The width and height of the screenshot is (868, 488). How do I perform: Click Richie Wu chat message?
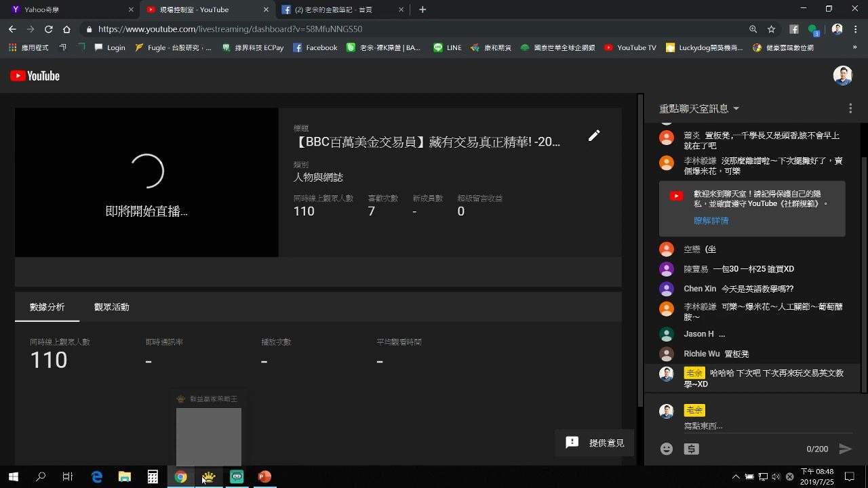[753, 354]
